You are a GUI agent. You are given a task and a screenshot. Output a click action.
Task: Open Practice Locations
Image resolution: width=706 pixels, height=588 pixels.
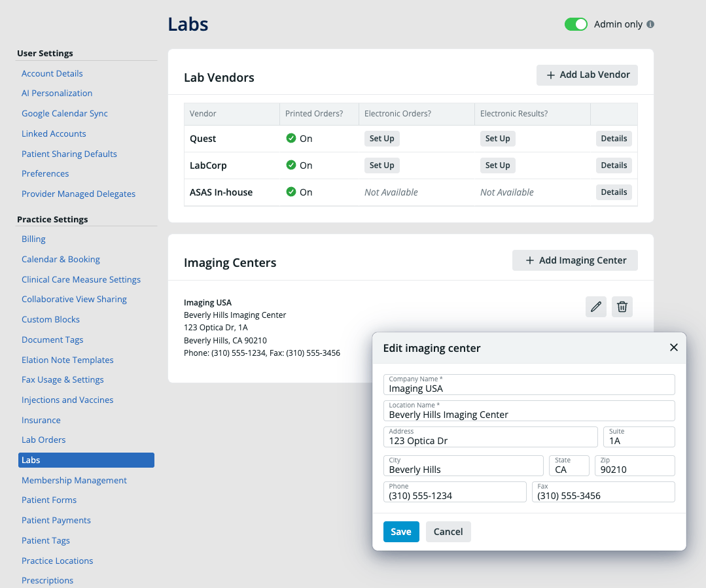tap(57, 561)
